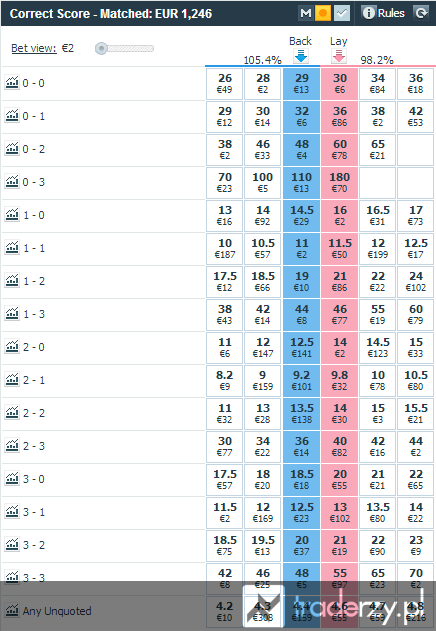Open the price chart for 0 - 0
The height and width of the screenshot is (631, 436).
[12, 82]
